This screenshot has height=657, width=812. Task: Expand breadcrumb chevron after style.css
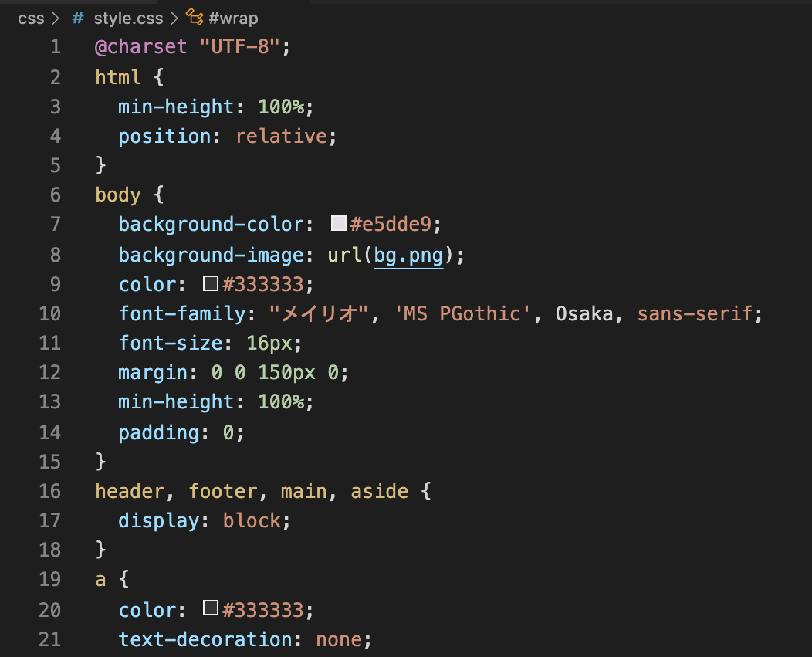(x=174, y=17)
